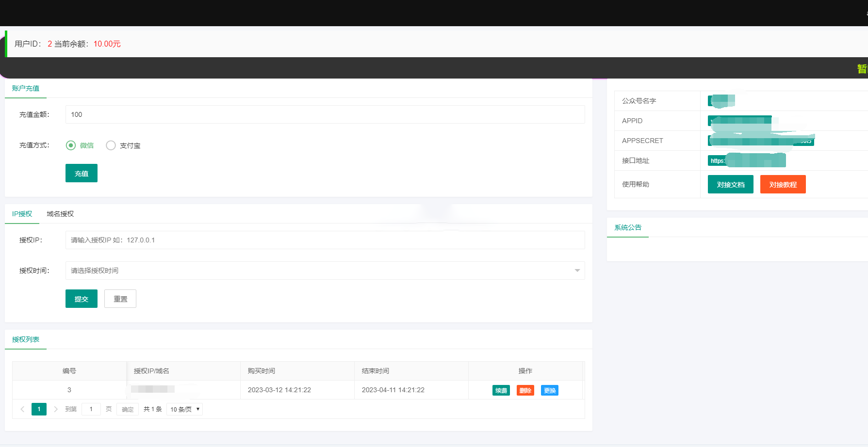Click the 提交 submit button
Viewport: 868px width, 447px height.
[x=81, y=298]
